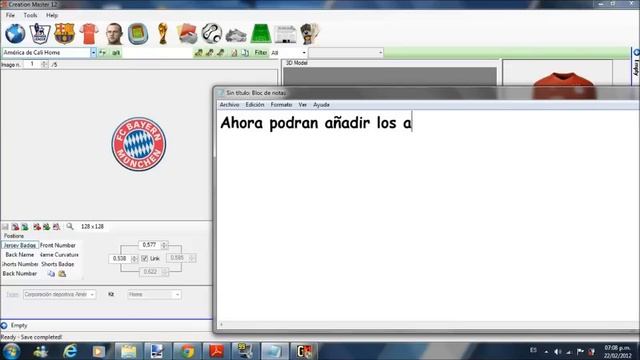Open the newspaper icon in main toolbar

coord(285,34)
